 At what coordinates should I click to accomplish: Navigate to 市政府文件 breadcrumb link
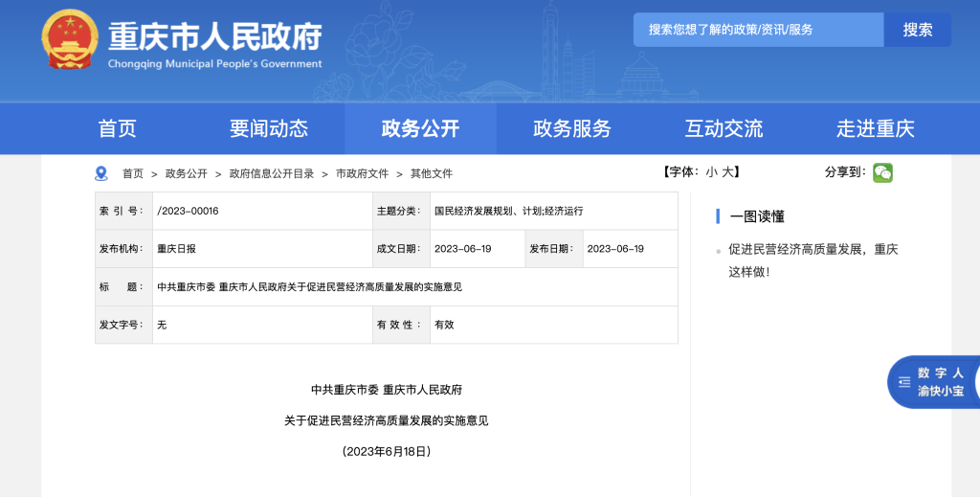[x=362, y=173]
